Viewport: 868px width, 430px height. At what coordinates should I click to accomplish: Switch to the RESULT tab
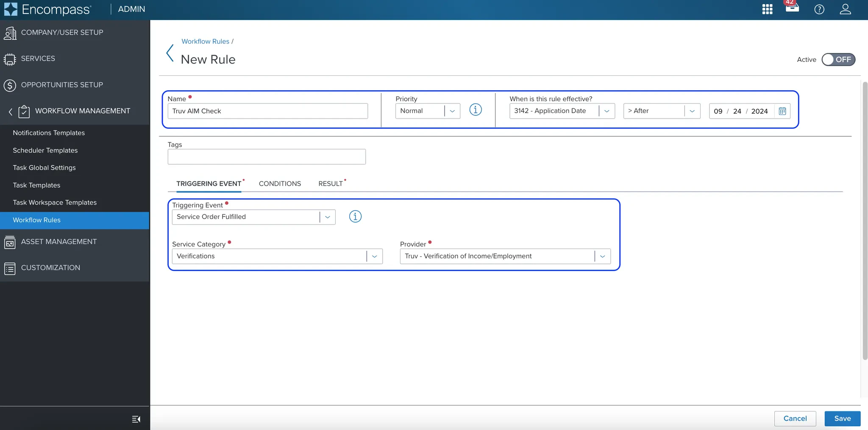tap(331, 183)
